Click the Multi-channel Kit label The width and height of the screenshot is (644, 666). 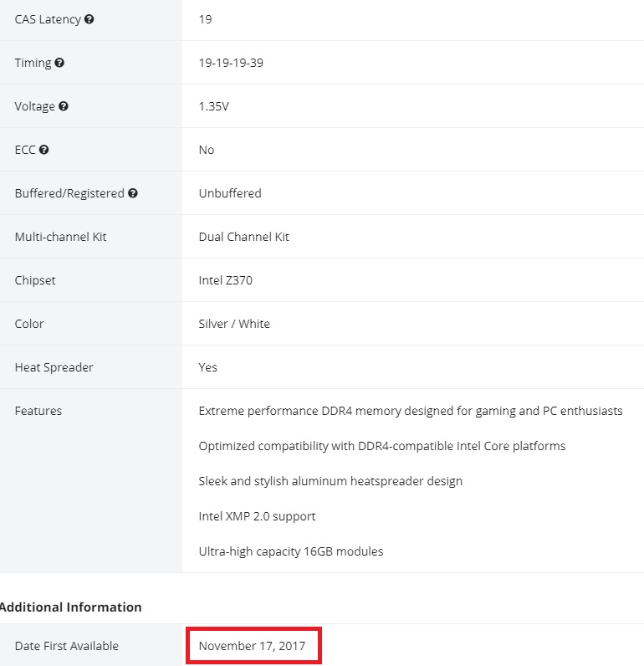61,237
